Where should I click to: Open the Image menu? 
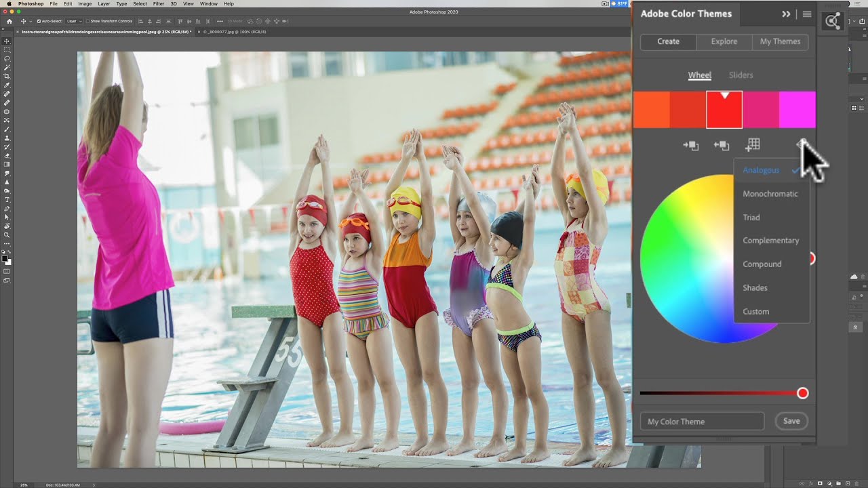tap(85, 3)
